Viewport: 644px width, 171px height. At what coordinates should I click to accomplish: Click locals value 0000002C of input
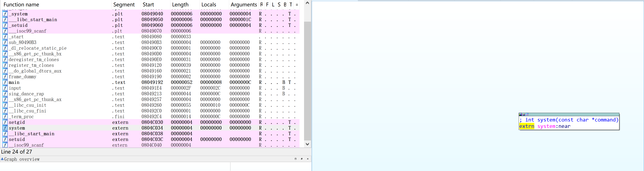coord(210,88)
